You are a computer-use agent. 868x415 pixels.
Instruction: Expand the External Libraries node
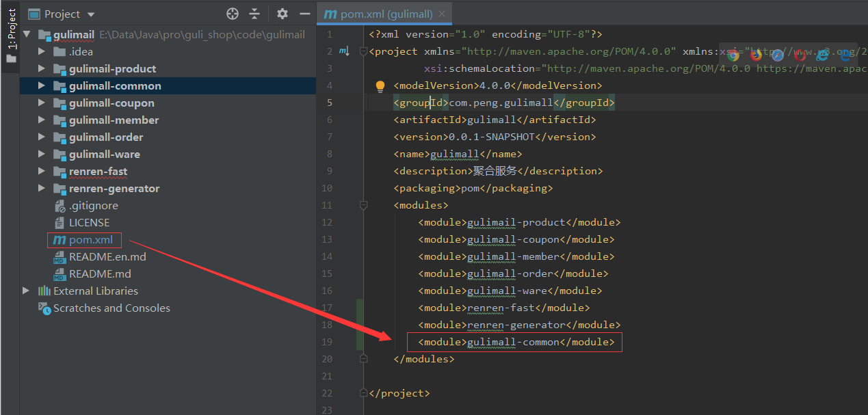tap(26, 291)
